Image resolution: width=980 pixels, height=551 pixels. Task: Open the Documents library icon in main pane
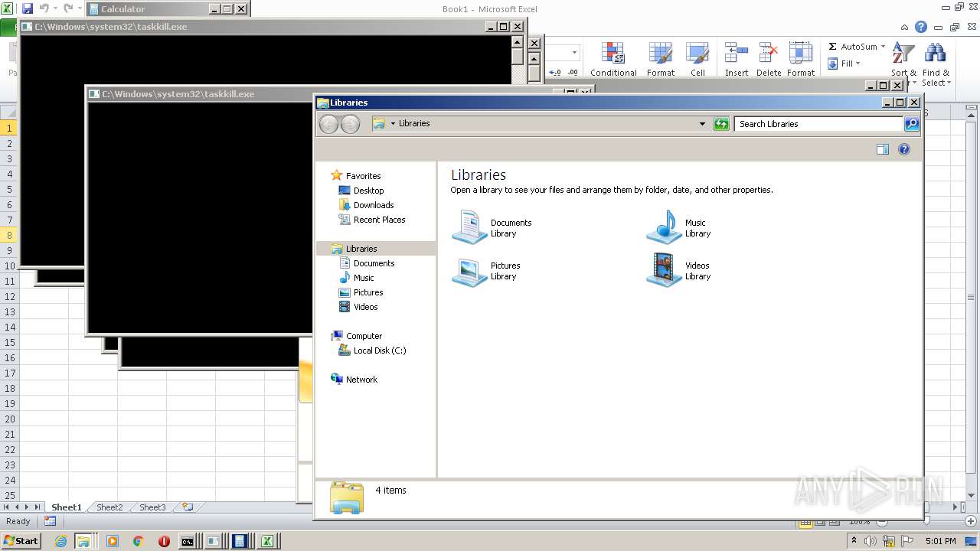(x=469, y=227)
